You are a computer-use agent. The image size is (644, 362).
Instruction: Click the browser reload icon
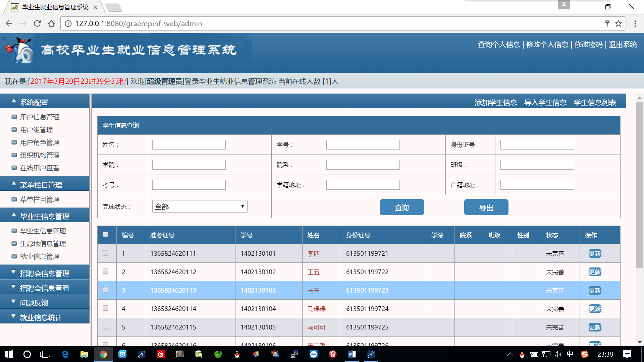pos(37,23)
